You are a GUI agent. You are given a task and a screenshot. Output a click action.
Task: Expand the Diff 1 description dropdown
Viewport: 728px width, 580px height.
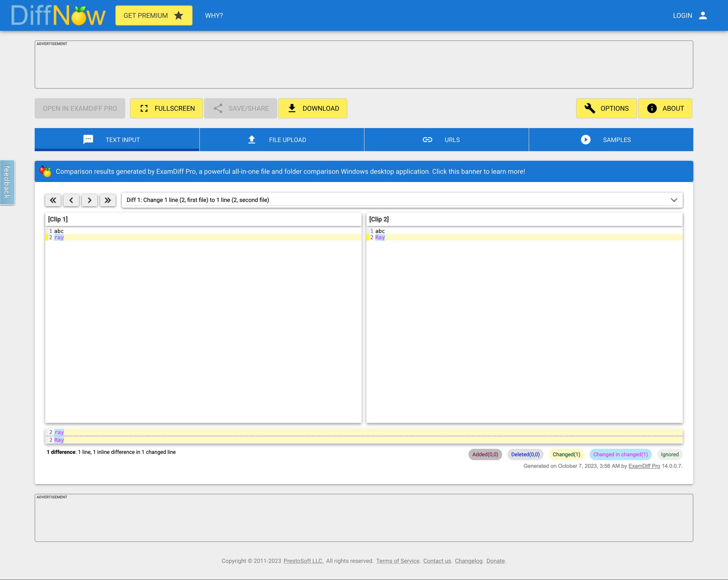[x=674, y=200]
